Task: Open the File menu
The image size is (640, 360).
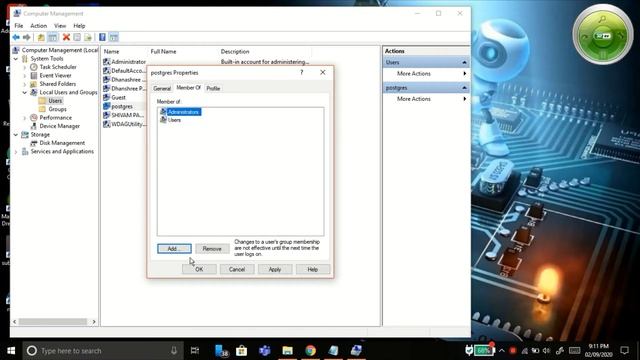Action: [x=19, y=26]
